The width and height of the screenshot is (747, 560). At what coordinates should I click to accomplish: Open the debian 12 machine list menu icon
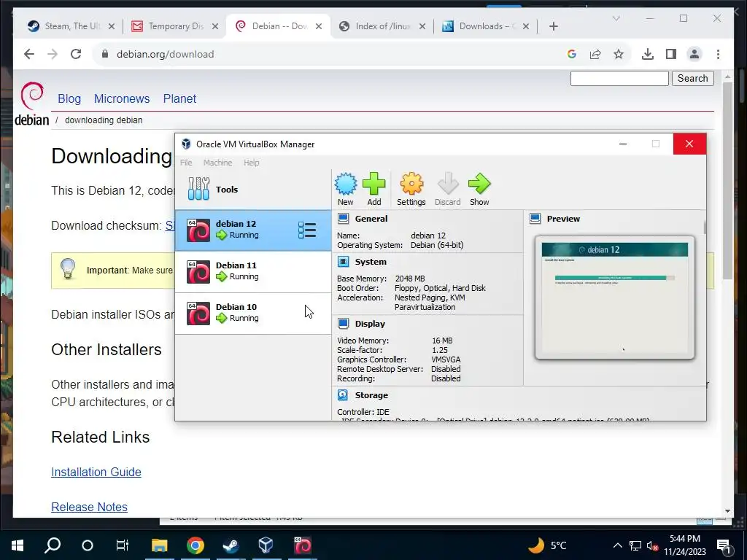point(307,230)
